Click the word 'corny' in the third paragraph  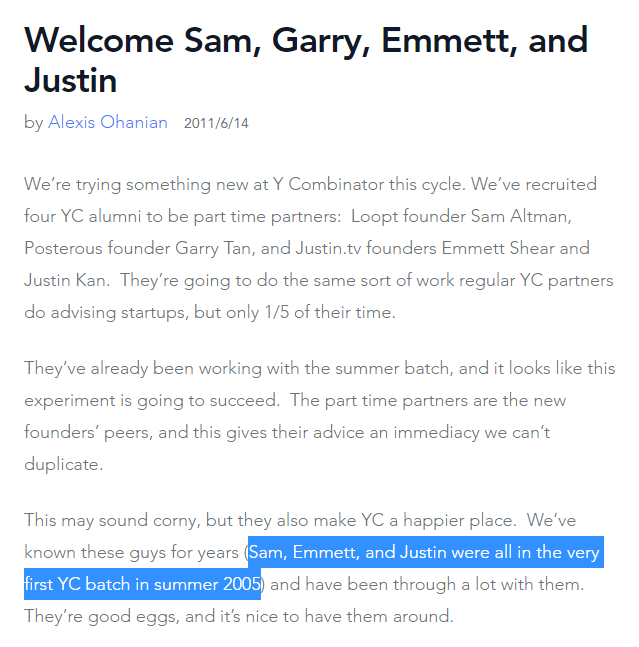[x=177, y=520]
